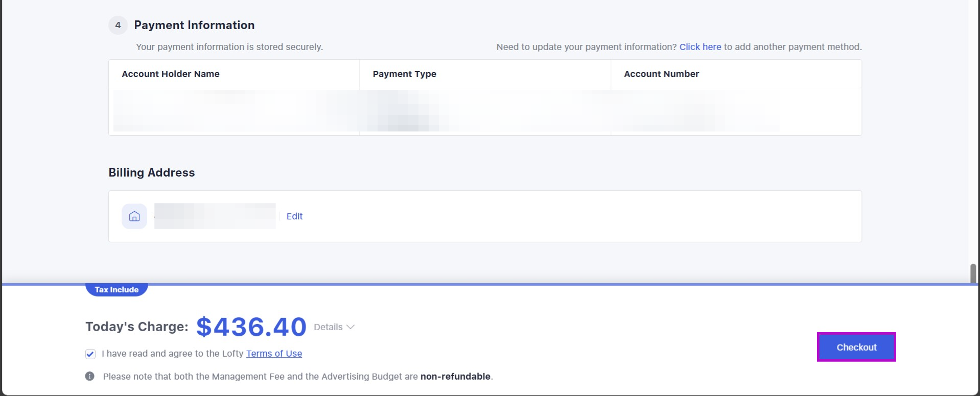
Task: Open the Lofty Terms of Use link
Action: (274, 354)
